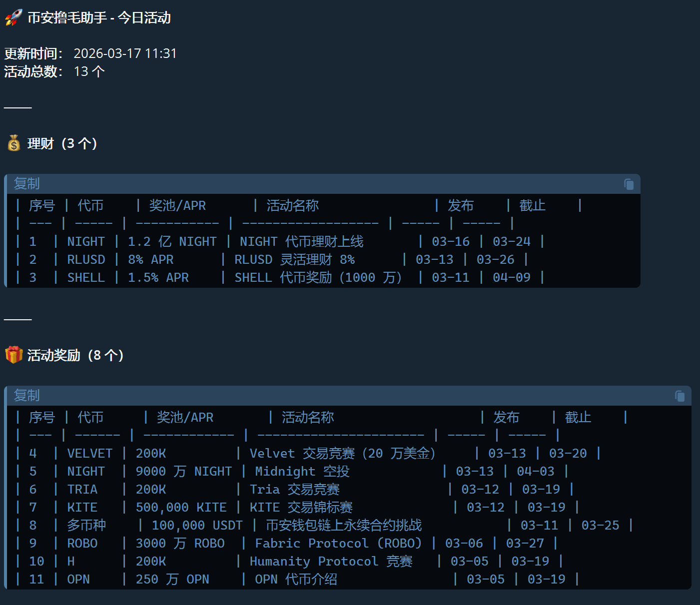Click the 活动总数 value 13 个

pos(89,71)
